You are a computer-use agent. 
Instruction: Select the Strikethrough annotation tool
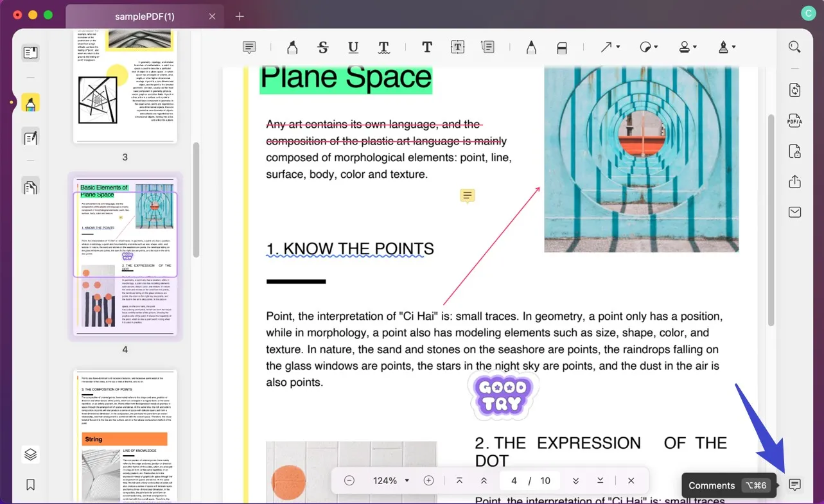click(323, 47)
